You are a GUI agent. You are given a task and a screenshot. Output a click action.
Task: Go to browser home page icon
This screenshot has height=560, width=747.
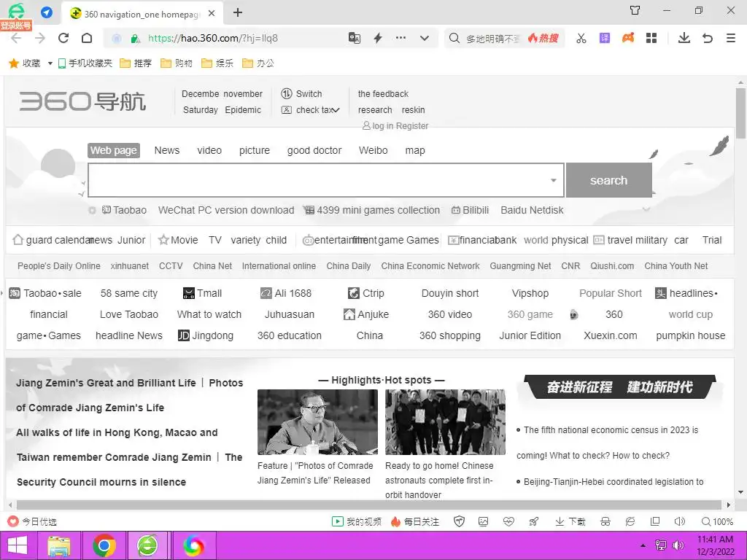pyautogui.click(x=87, y=38)
